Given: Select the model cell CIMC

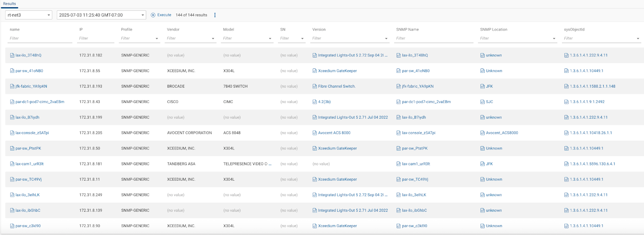Looking at the screenshot, I should tap(228, 102).
